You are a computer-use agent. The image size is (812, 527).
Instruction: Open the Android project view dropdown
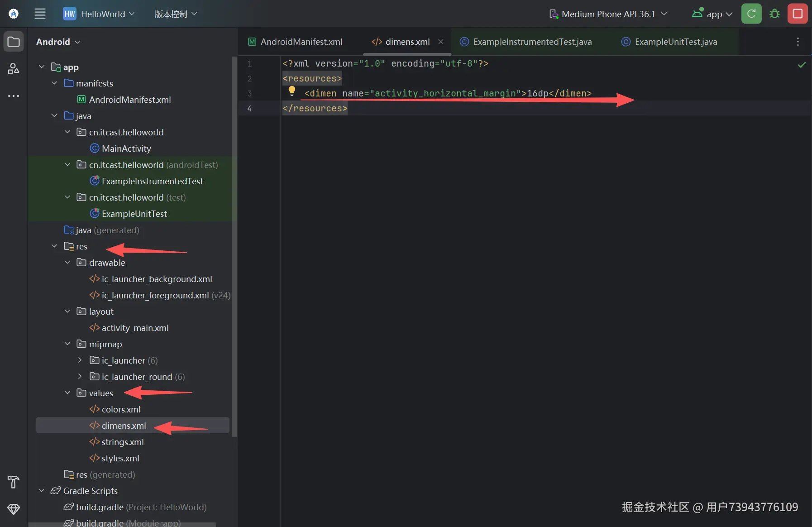pyautogui.click(x=58, y=42)
